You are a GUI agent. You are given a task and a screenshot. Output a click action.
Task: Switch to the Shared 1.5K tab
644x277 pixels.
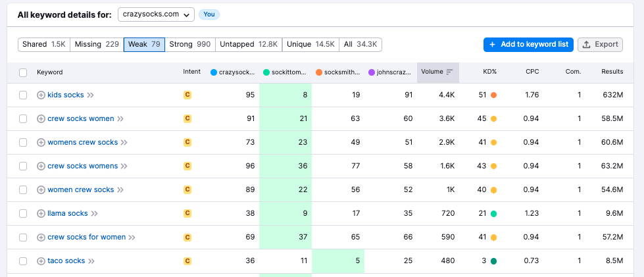[x=44, y=44]
